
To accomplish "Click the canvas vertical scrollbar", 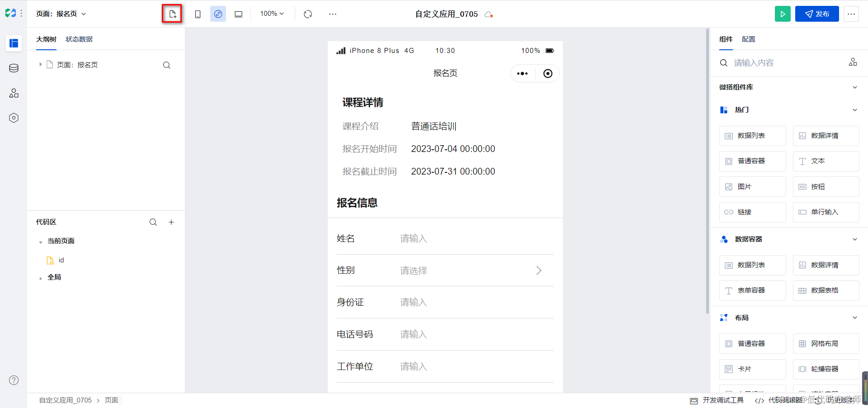I will point(708,171).
